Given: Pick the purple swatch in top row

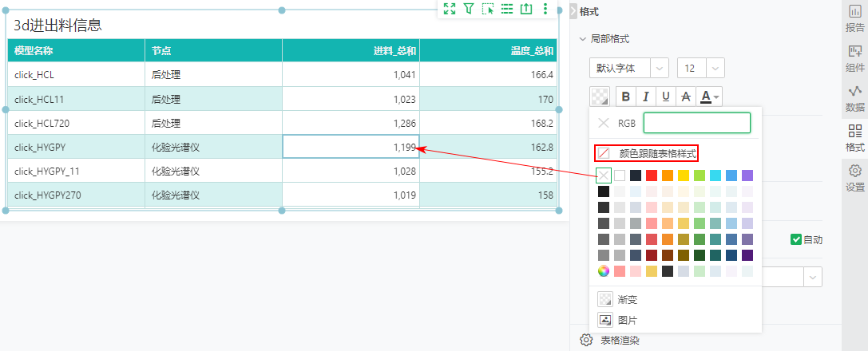Looking at the screenshot, I should [x=747, y=175].
